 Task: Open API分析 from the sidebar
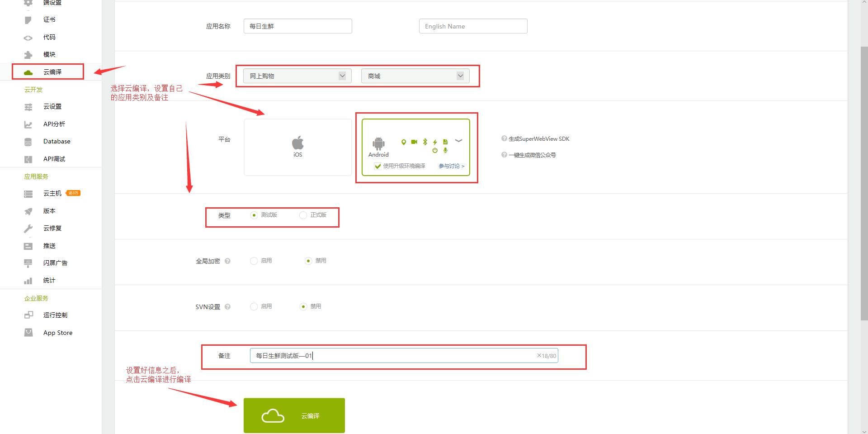(54, 124)
